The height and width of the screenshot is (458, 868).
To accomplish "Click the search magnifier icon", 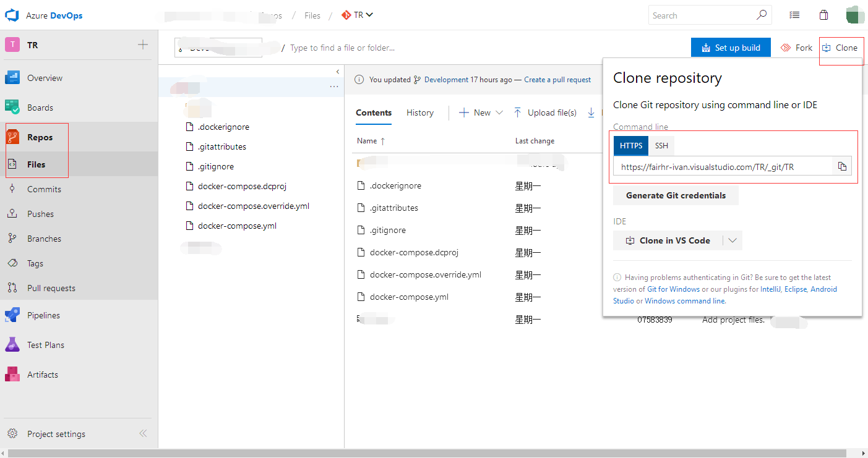I will (x=762, y=15).
